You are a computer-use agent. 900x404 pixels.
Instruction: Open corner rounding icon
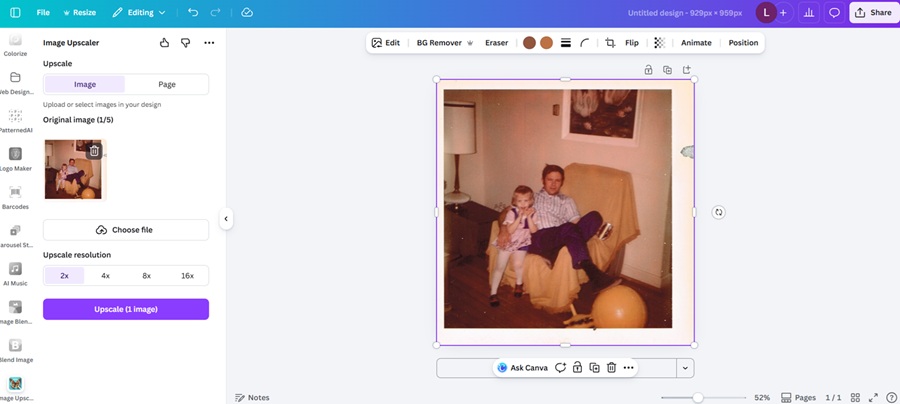[585, 42]
